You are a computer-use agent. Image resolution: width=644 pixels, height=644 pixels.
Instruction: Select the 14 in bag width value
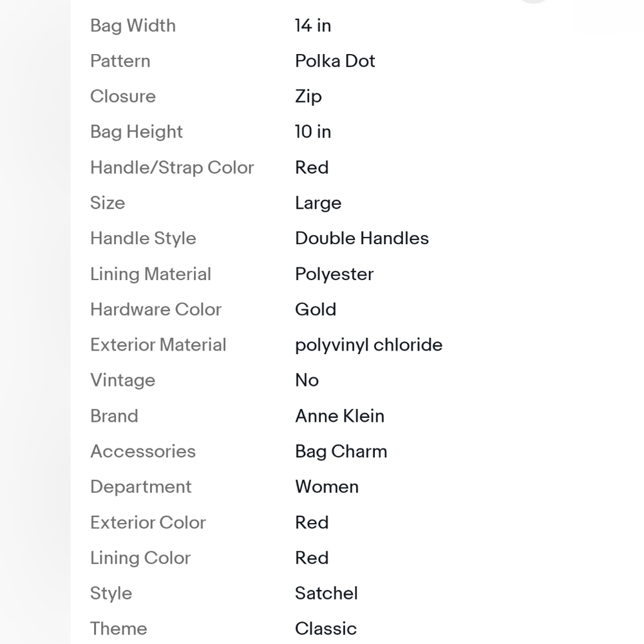point(312,26)
